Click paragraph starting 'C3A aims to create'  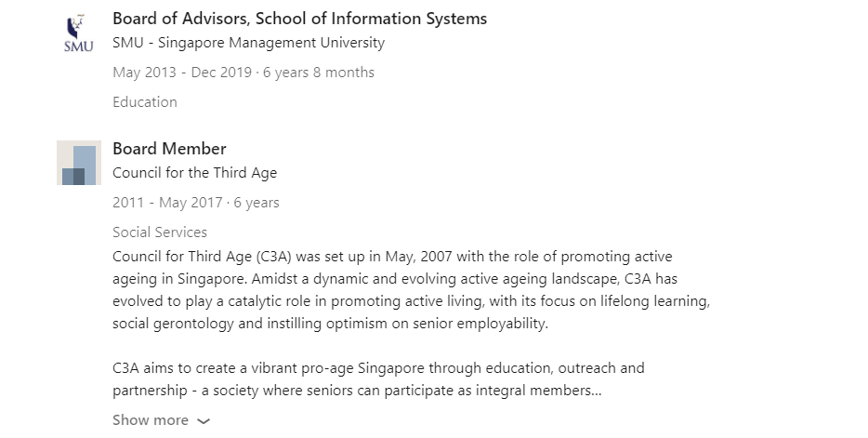[378, 379]
